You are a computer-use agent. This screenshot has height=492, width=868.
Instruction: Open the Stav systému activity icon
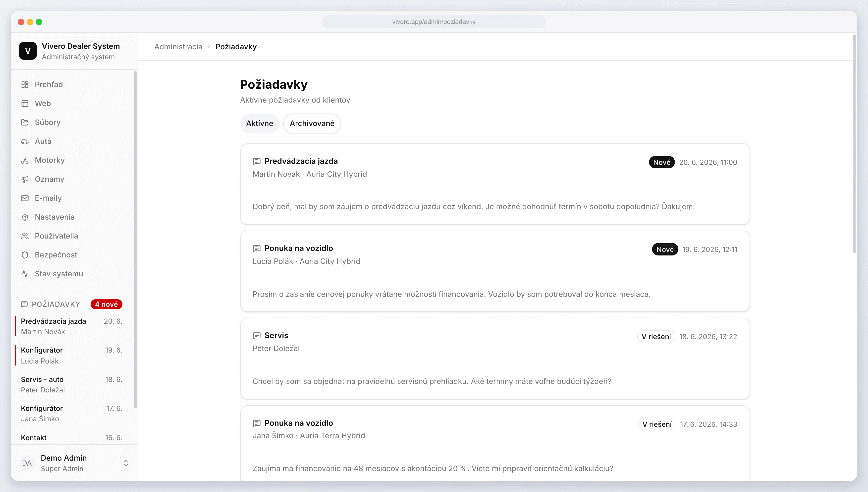tap(25, 274)
